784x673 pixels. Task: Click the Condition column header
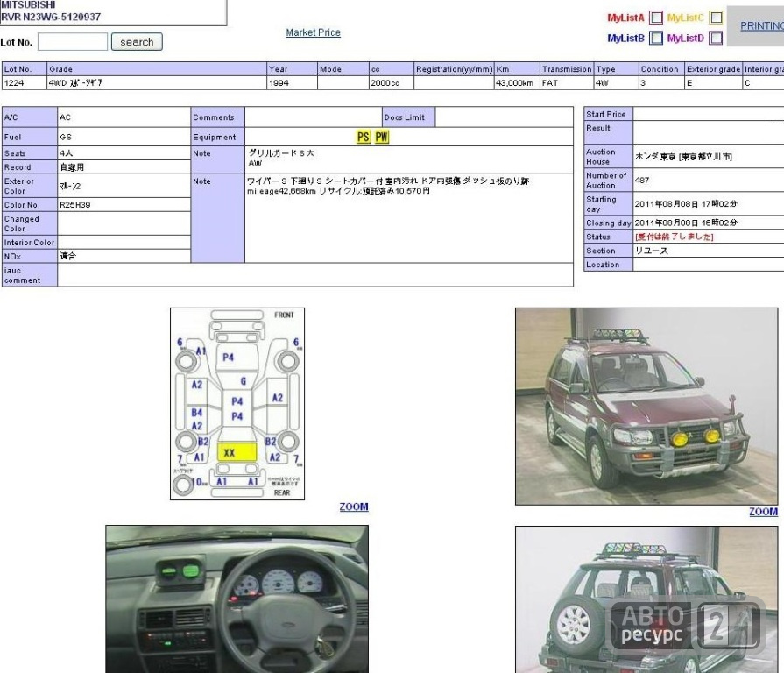(x=661, y=69)
